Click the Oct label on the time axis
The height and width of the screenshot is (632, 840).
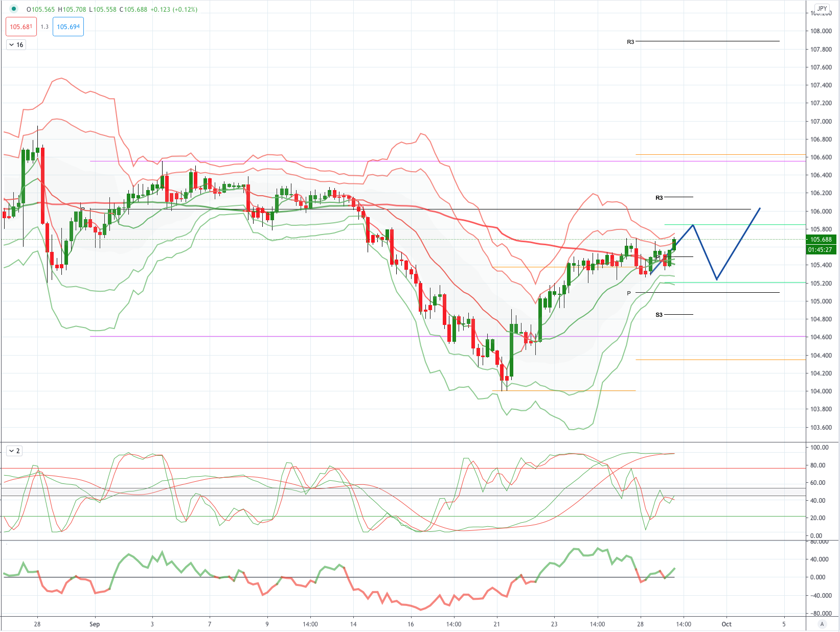click(x=727, y=624)
